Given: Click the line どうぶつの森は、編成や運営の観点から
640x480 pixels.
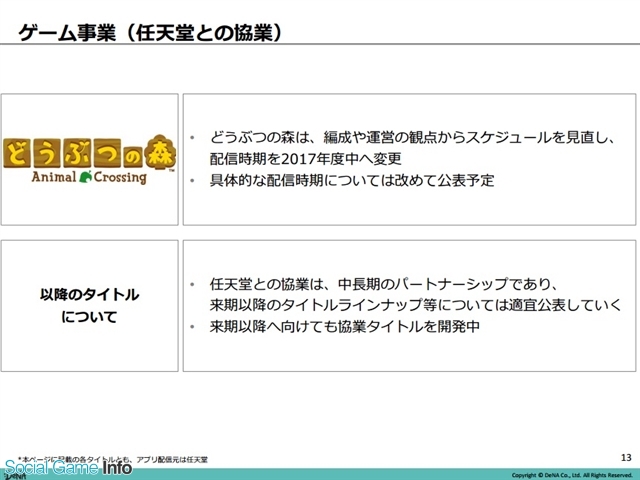Looking at the screenshot, I should [413, 138].
